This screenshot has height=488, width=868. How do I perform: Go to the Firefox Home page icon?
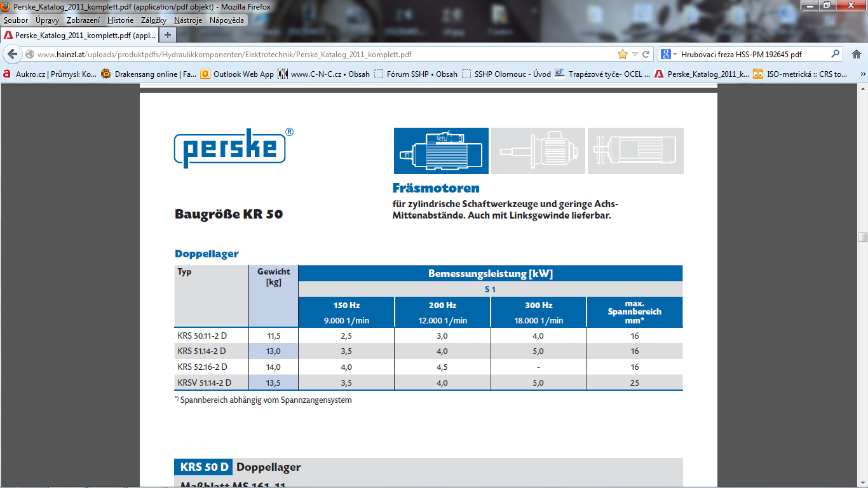[x=856, y=55]
